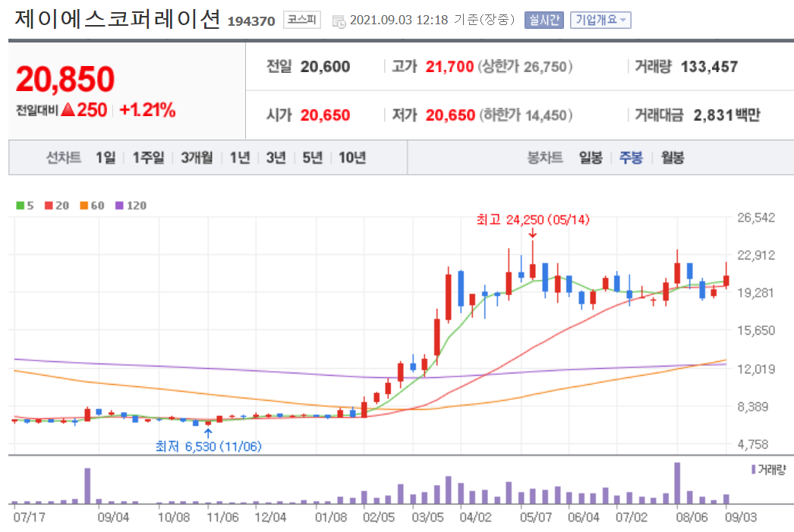
Task: Select the 1주일 line chart tab
Action: [148, 158]
